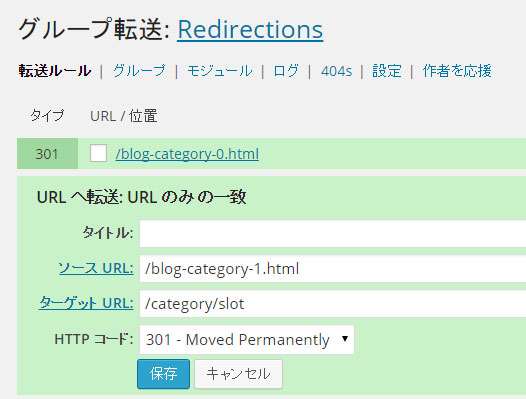Edit the source URL field /blog-category-1.html

[332, 269]
